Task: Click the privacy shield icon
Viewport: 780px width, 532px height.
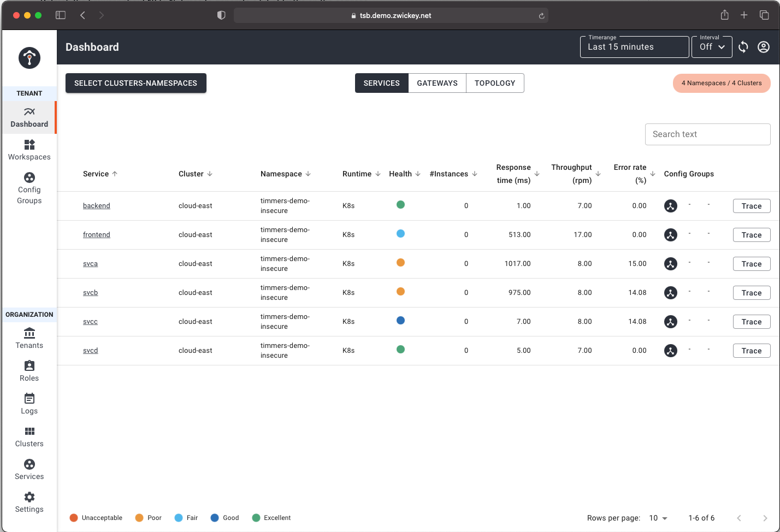Action: click(221, 15)
